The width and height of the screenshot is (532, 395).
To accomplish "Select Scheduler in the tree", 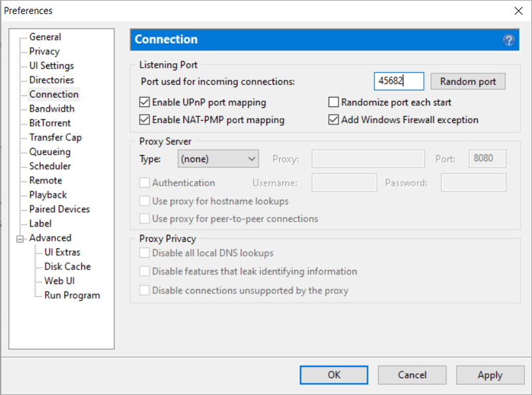I will pyautogui.click(x=51, y=166).
